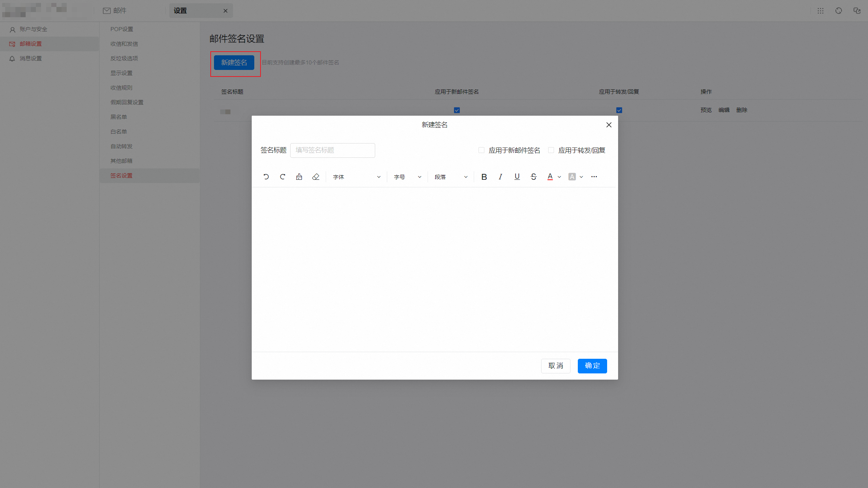
Task: Click the 新建签名 button
Action: pos(234,63)
